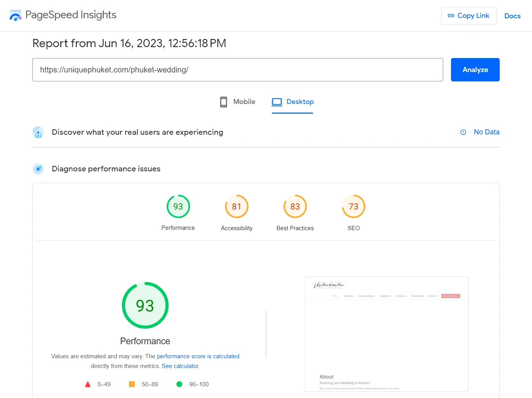Viewport: 532px width, 398px height.
Task: Open 'performance score is calculated' link
Action: (x=198, y=356)
